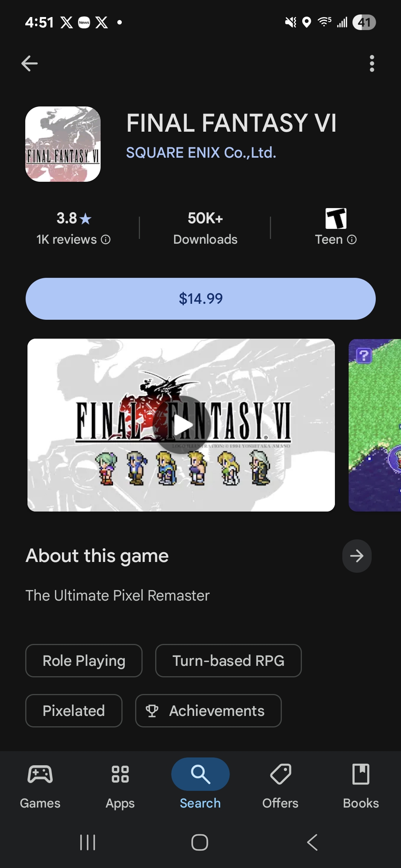Expand About this game with arrow
Screen dimensions: 401x868
pos(357,556)
